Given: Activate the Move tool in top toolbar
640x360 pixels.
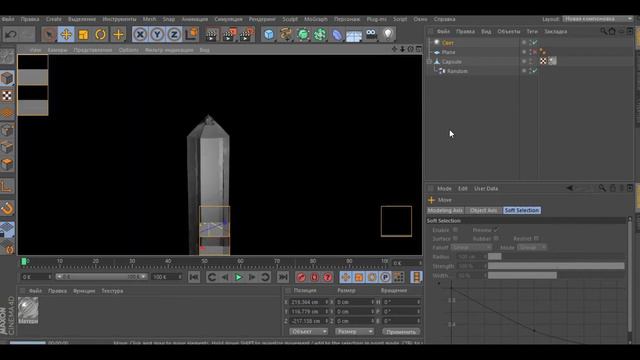Looking at the screenshot, I should coord(66,35).
